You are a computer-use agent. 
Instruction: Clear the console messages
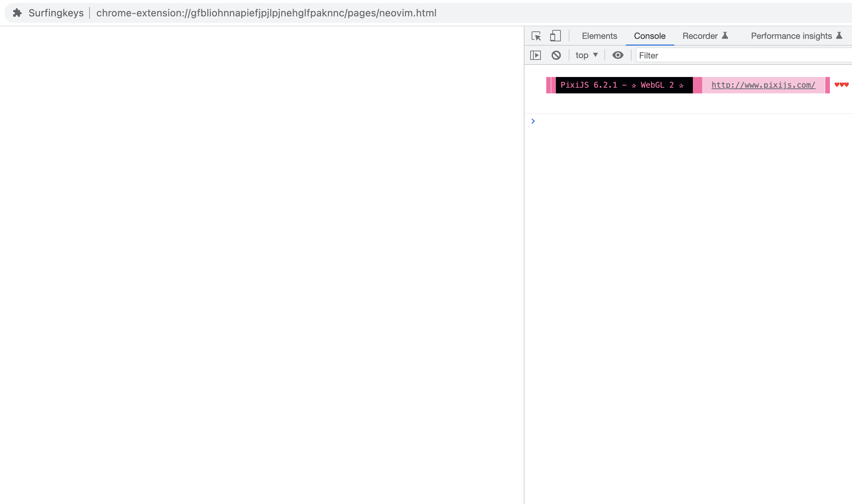[x=556, y=55]
